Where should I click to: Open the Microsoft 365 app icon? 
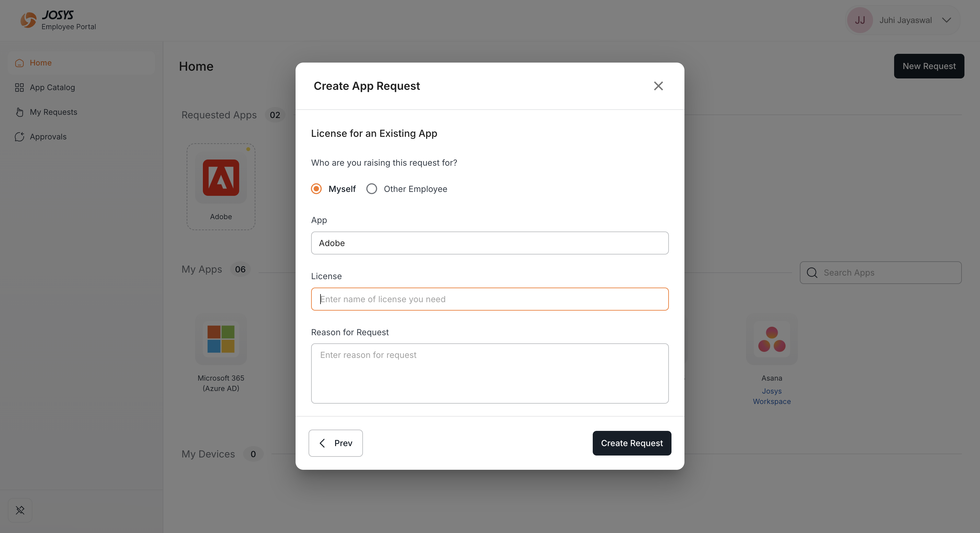pos(221,339)
